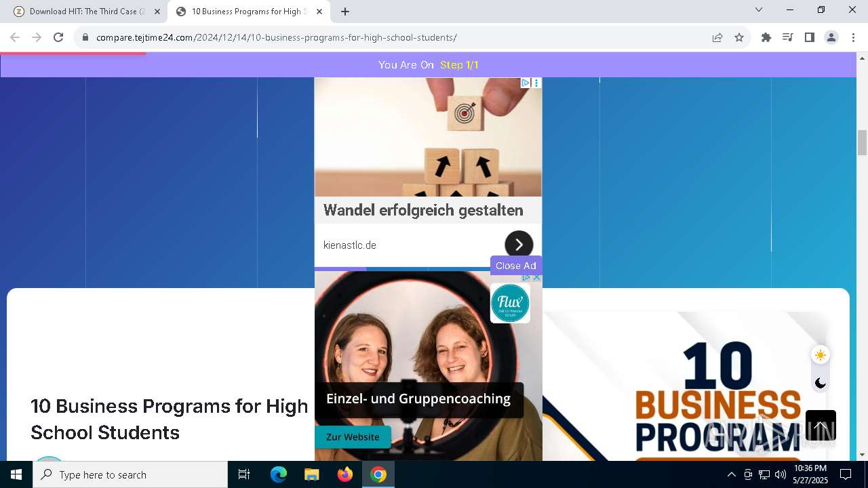Open the Chrome profile avatar
The width and height of the screenshot is (868, 488).
point(831,37)
